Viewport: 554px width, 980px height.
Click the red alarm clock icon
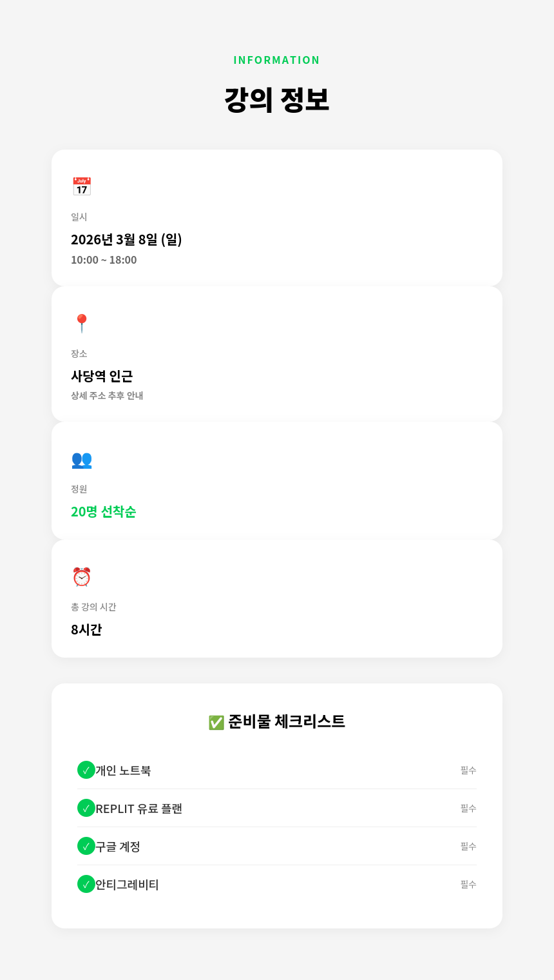click(x=82, y=577)
